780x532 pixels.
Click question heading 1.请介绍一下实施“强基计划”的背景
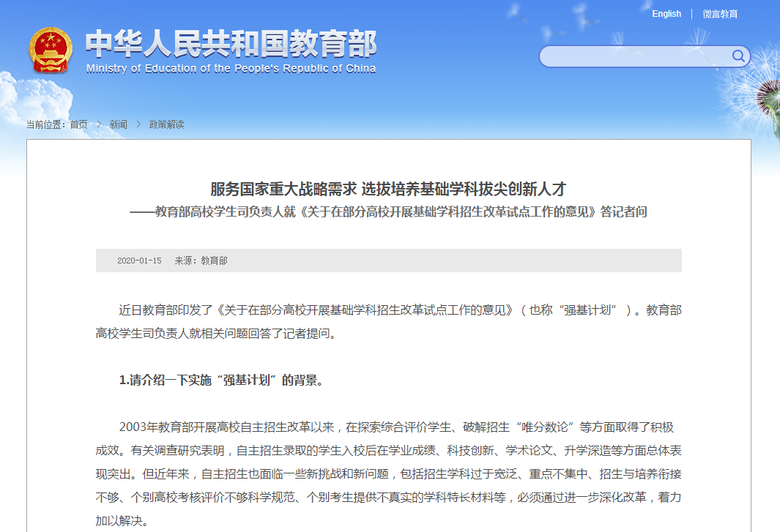[x=223, y=381]
